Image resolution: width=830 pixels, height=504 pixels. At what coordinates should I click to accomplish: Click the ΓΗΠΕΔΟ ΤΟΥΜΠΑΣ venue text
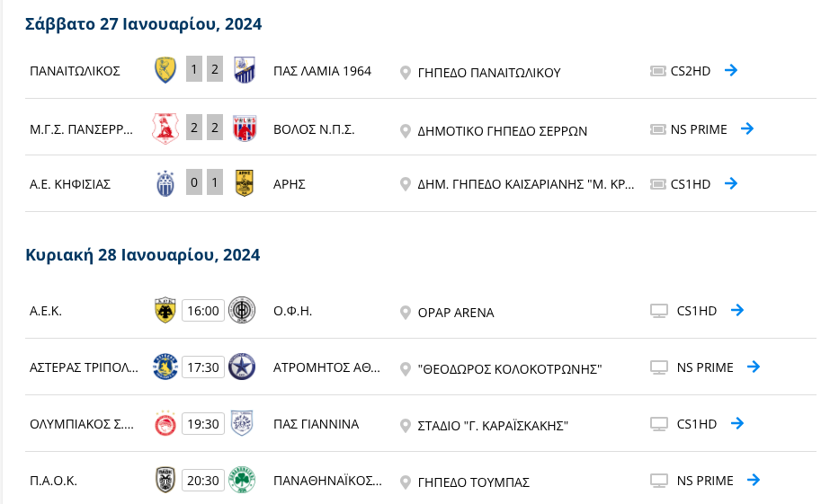point(473,482)
